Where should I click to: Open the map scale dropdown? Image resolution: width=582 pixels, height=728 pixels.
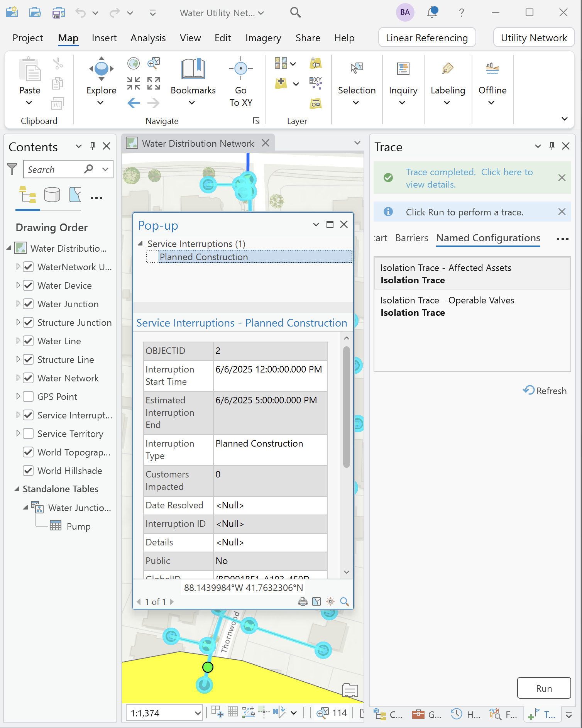(198, 713)
